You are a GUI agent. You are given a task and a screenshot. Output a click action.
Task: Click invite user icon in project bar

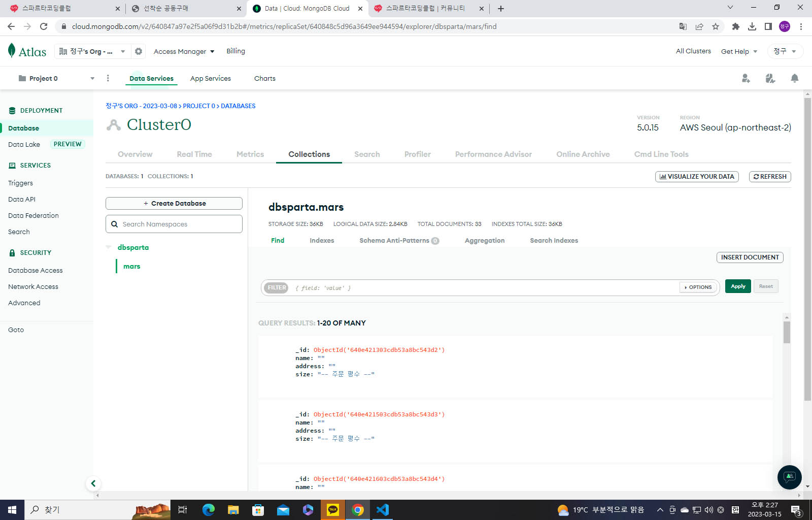click(x=746, y=78)
